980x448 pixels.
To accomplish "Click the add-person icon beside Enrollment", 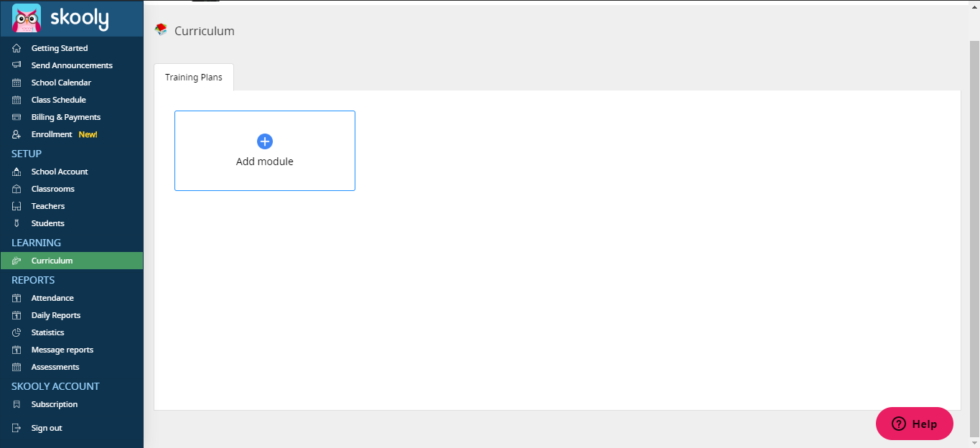I will click(17, 134).
